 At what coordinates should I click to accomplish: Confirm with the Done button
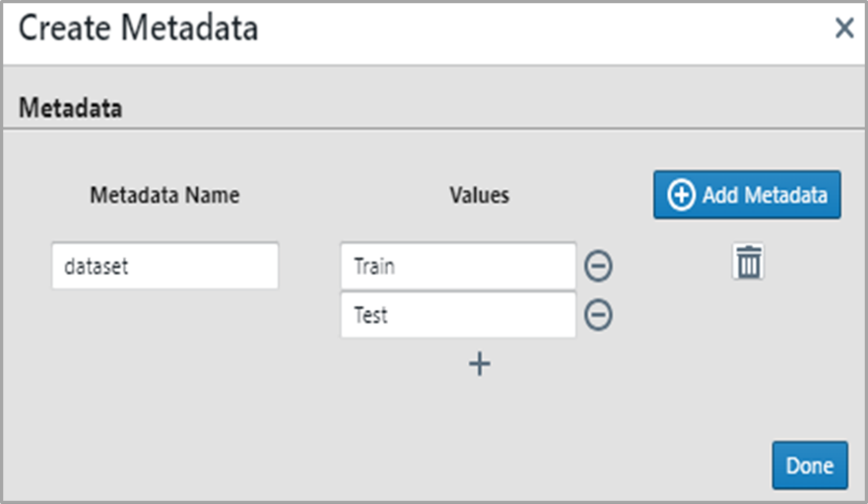pyautogui.click(x=809, y=466)
